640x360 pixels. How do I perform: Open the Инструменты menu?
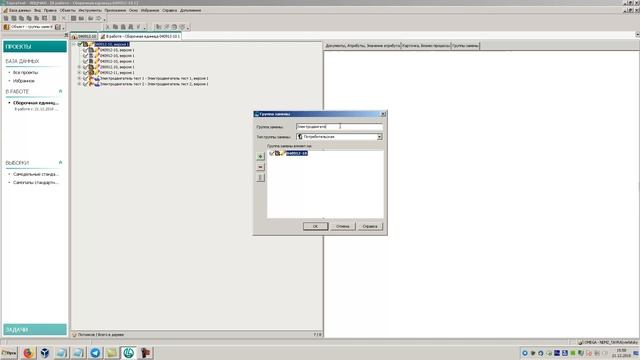tap(90, 10)
